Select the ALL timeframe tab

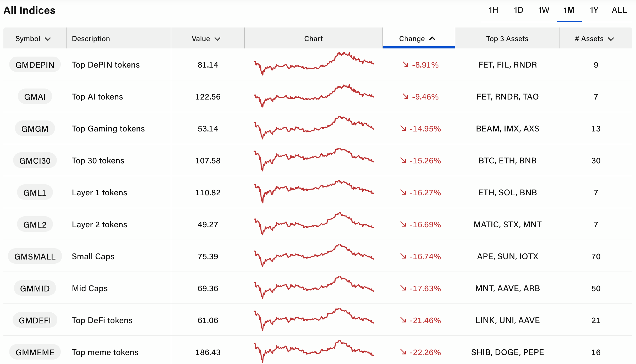point(619,10)
